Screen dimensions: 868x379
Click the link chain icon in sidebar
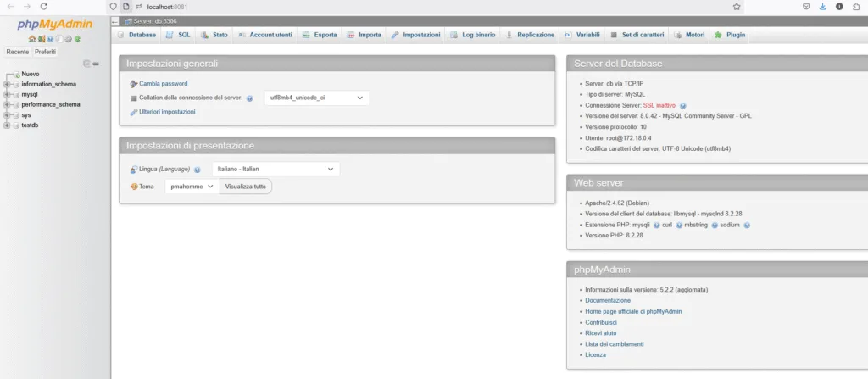[96, 64]
